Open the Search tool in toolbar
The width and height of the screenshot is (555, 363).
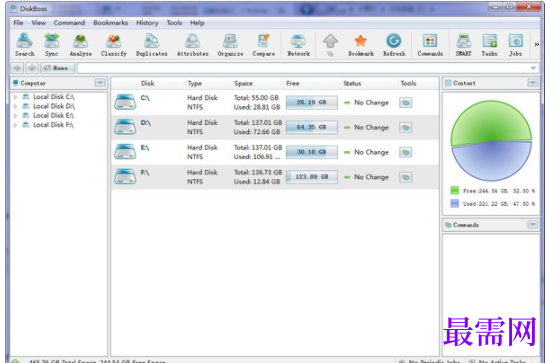tap(24, 45)
